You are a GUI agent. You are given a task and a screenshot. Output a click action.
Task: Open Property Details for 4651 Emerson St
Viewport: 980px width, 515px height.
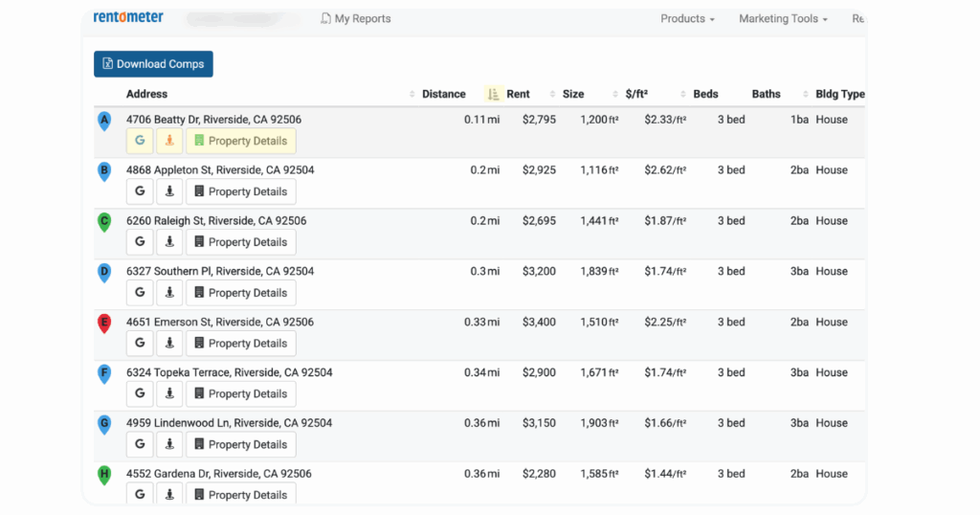pyautogui.click(x=240, y=343)
